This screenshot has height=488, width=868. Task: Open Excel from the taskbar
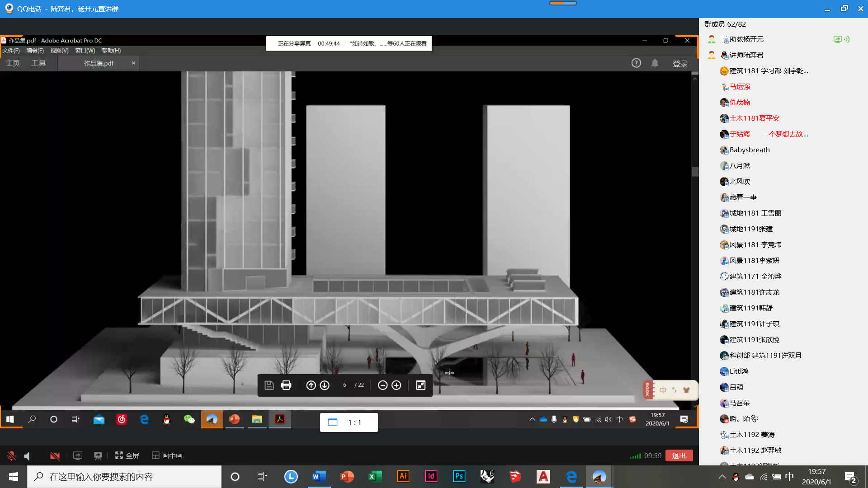(x=375, y=476)
